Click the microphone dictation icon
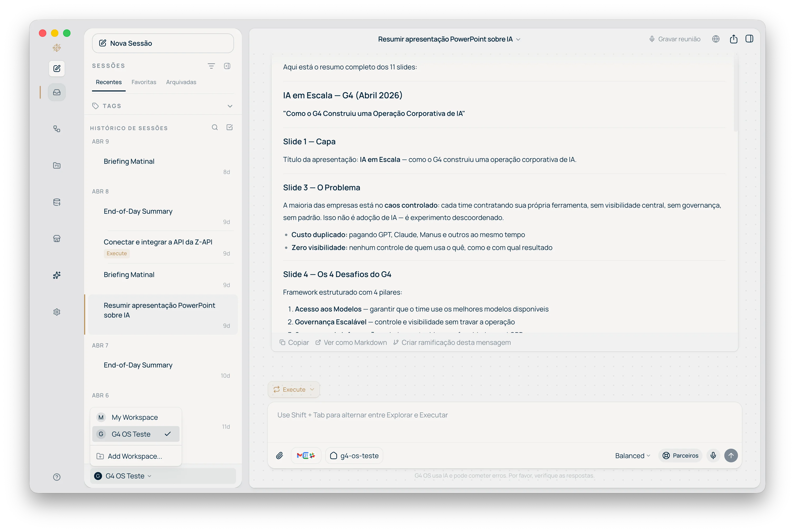This screenshot has width=795, height=532. [713, 455]
